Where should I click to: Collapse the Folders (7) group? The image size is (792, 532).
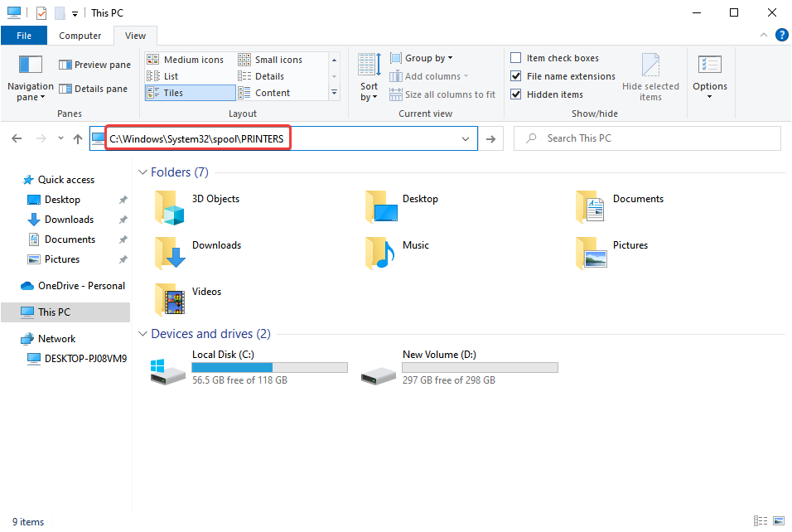tap(142, 172)
